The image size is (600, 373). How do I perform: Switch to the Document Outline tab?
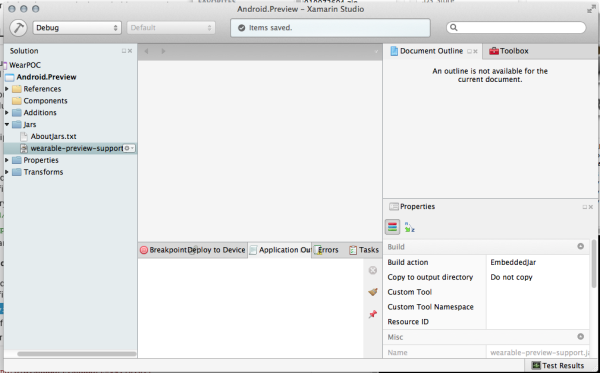431,51
